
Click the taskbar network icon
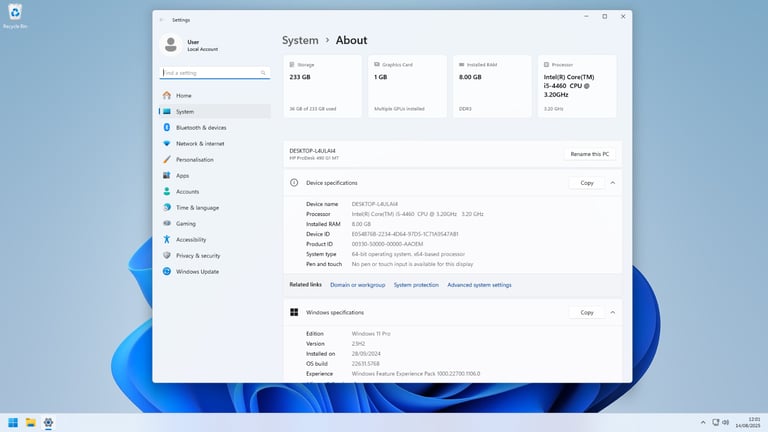(x=716, y=422)
